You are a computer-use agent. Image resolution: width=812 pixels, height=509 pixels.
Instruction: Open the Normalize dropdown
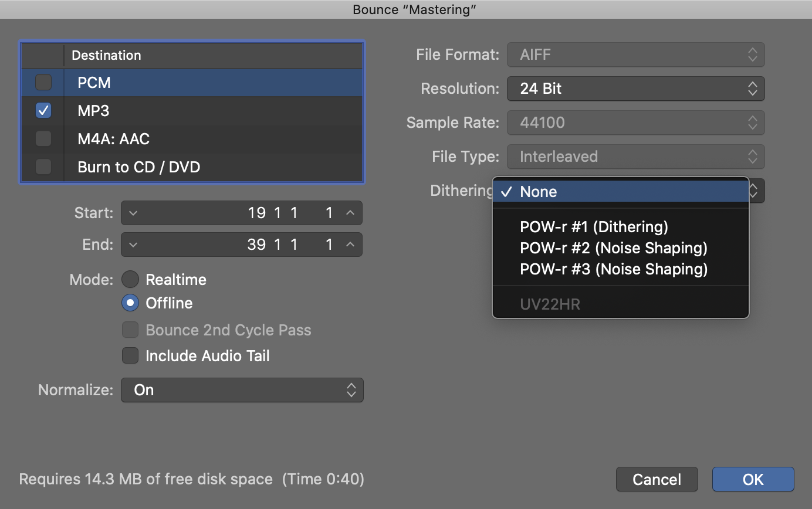242,390
